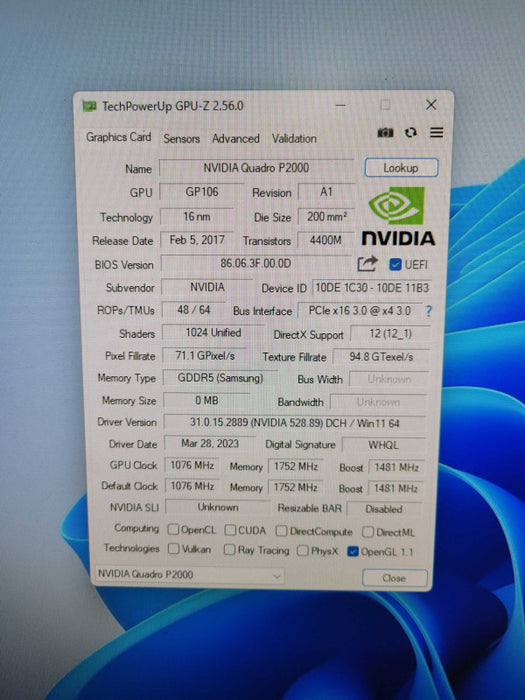Viewport: 525px width, 700px height.
Task: Take a screenshot with the camera icon
Action: (x=385, y=133)
